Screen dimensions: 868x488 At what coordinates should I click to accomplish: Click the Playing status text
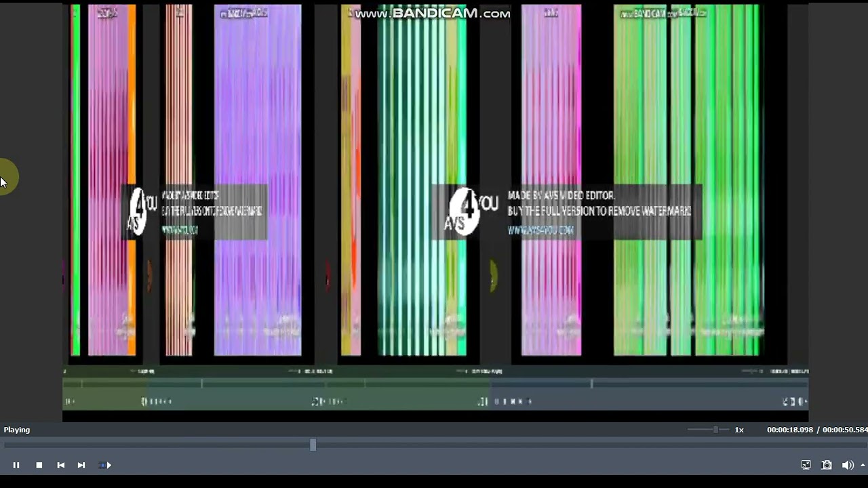pos(17,430)
